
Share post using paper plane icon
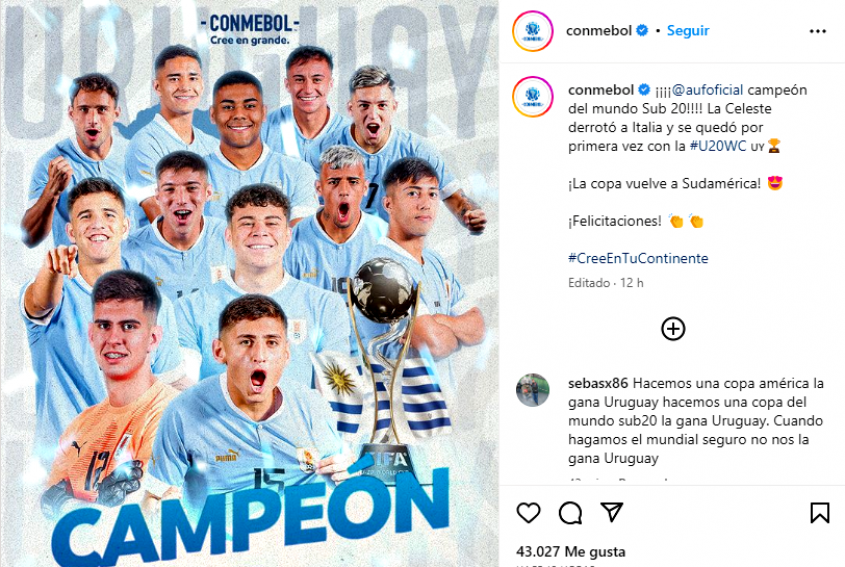coord(612,512)
